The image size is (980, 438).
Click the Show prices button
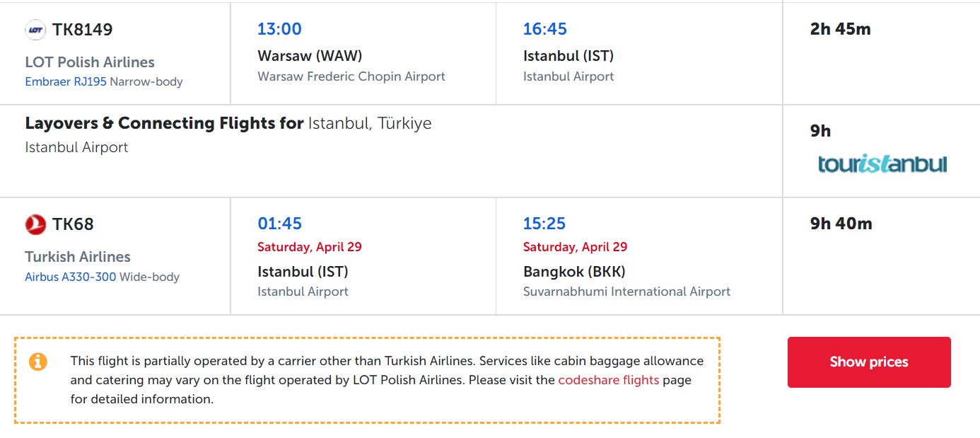point(869,362)
